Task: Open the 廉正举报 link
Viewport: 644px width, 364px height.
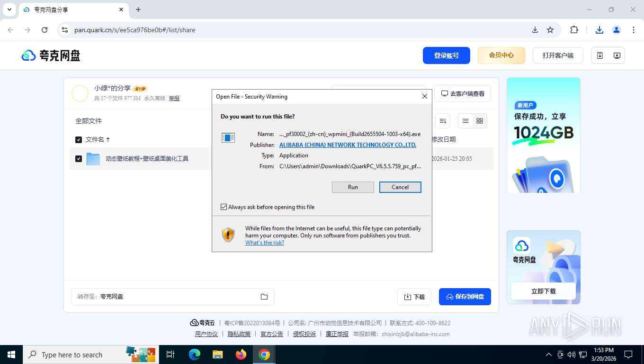Action: coord(337,334)
